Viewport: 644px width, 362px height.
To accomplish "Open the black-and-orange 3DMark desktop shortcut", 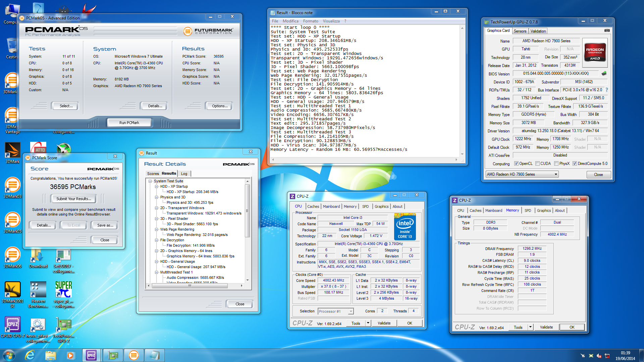I will [12, 153].
